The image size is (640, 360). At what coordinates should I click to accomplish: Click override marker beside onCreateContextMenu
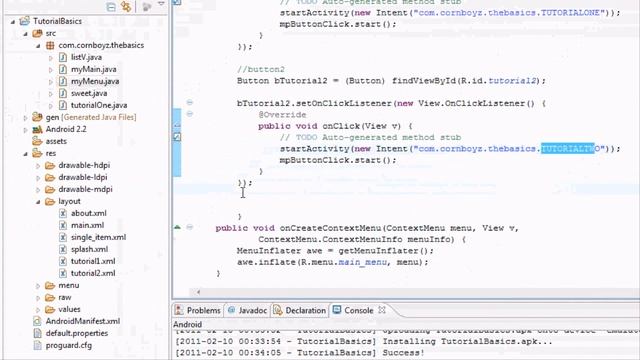[x=178, y=227]
